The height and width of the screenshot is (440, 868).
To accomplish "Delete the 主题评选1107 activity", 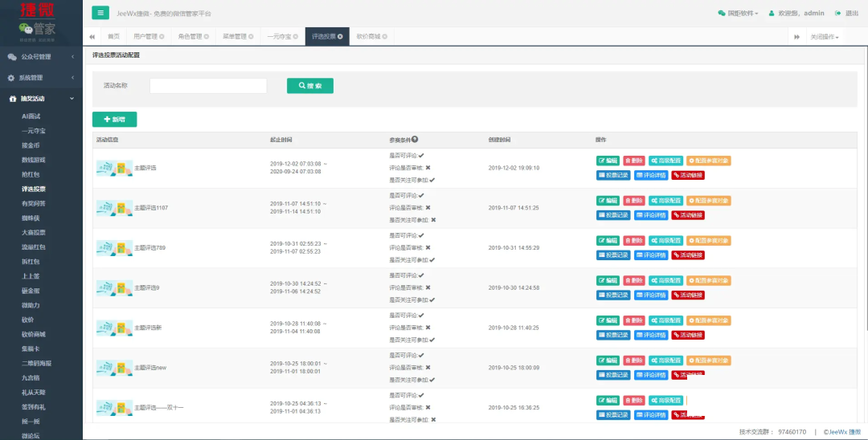I will pyautogui.click(x=633, y=201).
